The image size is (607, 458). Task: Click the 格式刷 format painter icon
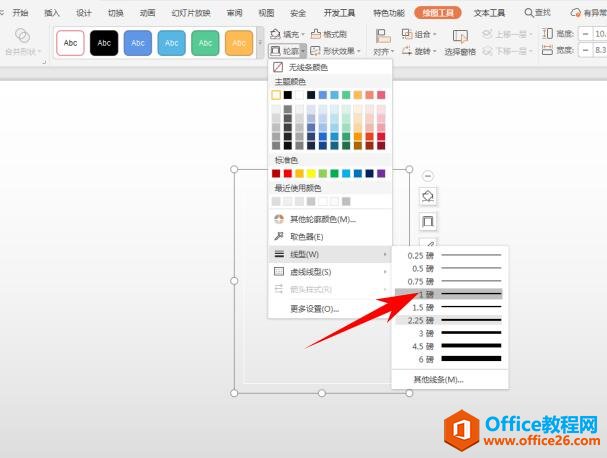coord(316,34)
